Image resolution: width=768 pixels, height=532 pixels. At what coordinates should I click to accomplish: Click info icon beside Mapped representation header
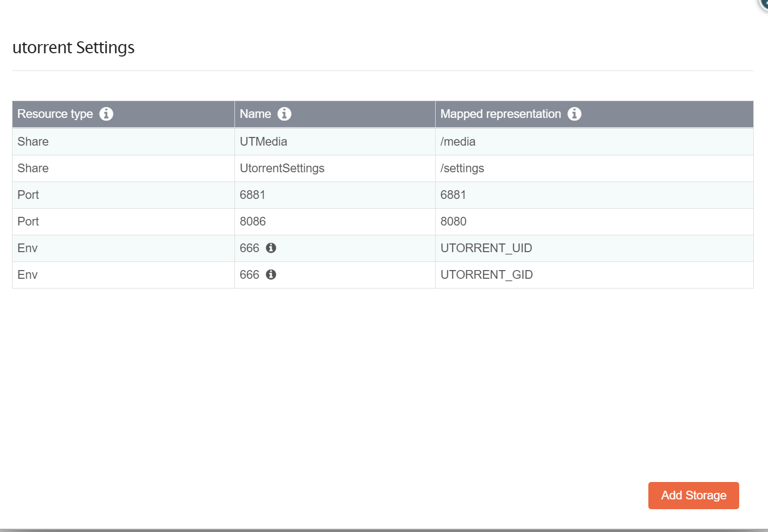coord(574,114)
